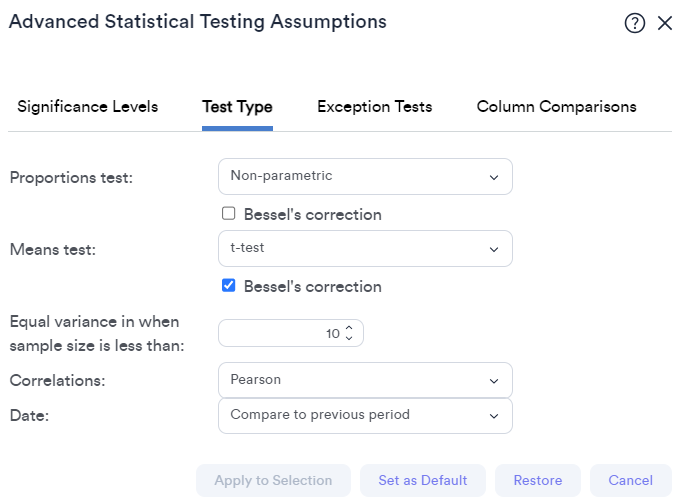The image size is (680, 503).
Task: Switch to the Significance Levels tab
Action: (x=88, y=107)
